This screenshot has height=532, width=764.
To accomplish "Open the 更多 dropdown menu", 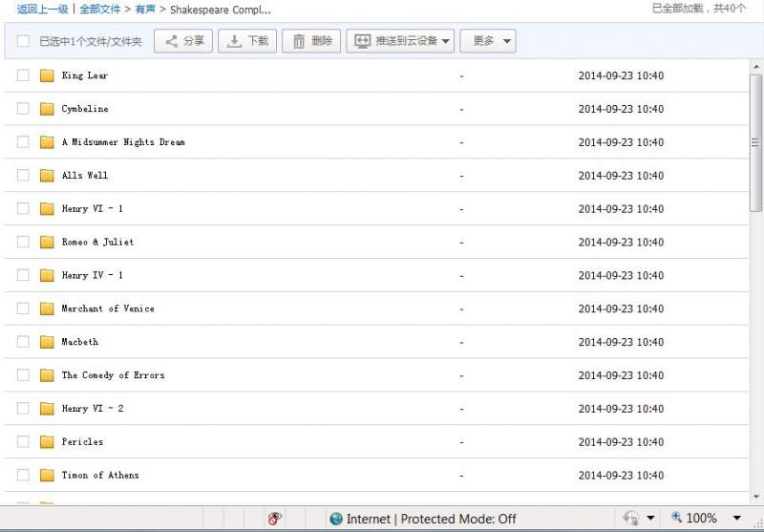I will 488,41.
